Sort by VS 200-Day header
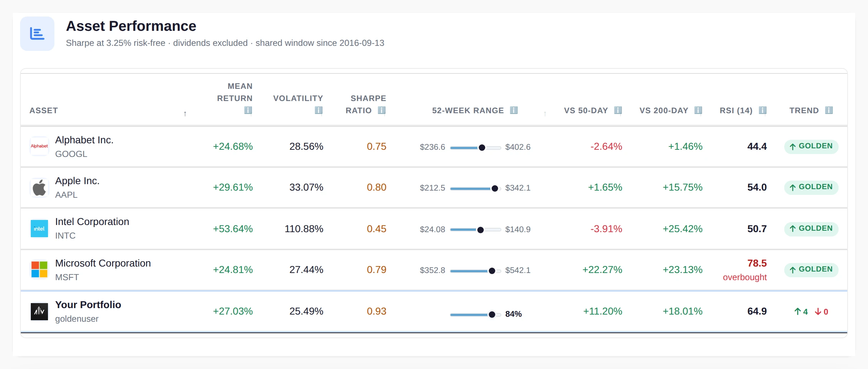 coord(664,111)
